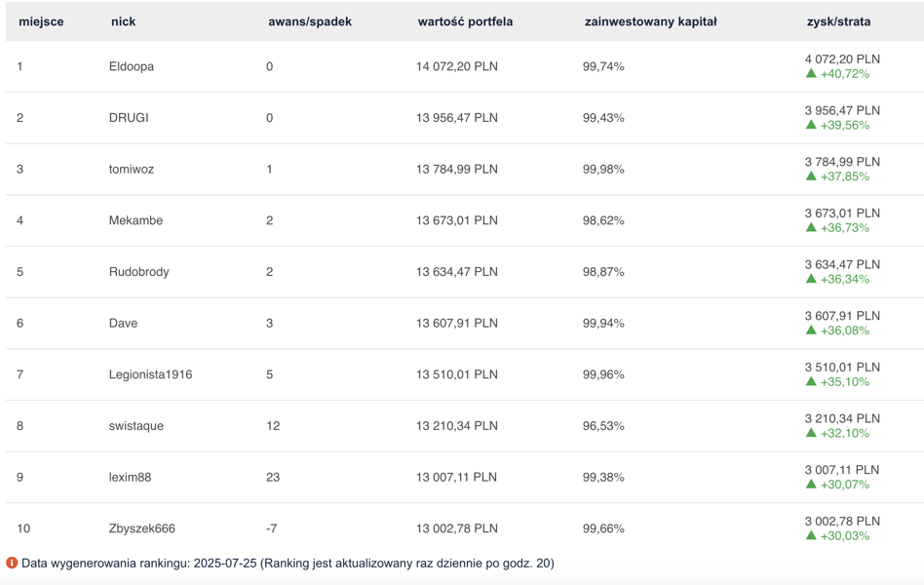Click the zysk/strata column header
Image resolution: width=924 pixels, height=585 pixels.
pyautogui.click(x=838, y=21)
